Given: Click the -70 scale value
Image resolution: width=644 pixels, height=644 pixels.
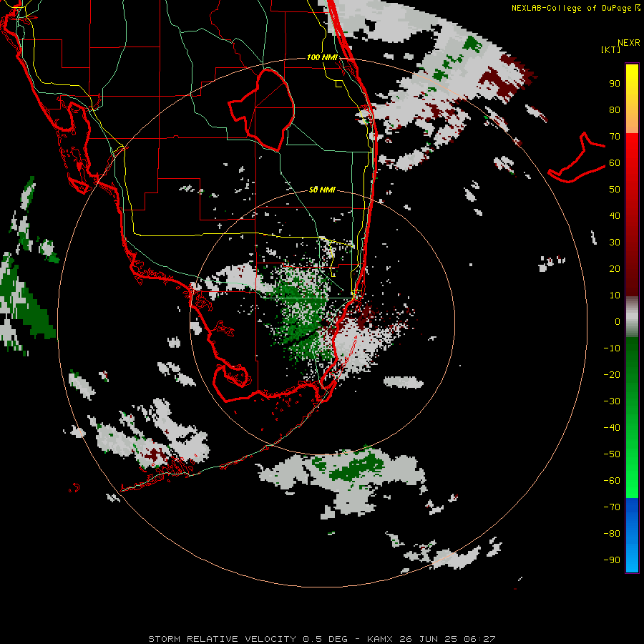Looking at the screenshot, I should tap(612, 507).
